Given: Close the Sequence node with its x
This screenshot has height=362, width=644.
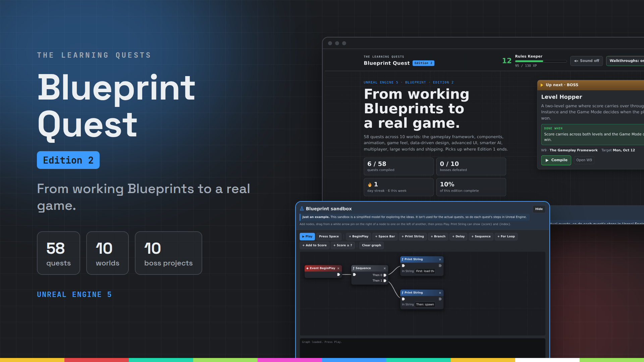Looking at the screenshot, I should [x=385, y=268].
